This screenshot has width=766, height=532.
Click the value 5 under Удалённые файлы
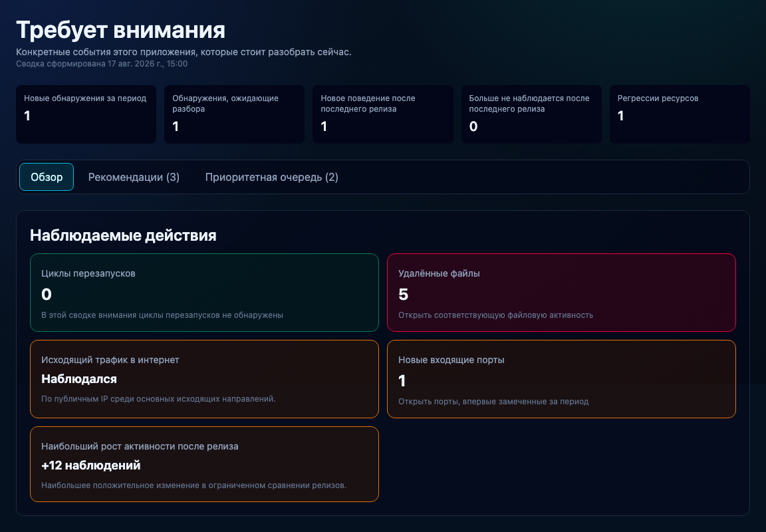(x=403, y=295)
